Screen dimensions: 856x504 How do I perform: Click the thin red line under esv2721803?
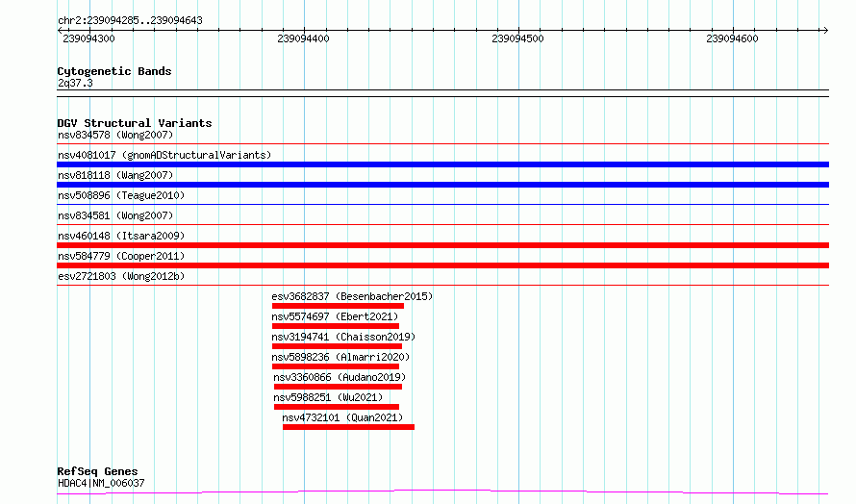tap(442, 286)
